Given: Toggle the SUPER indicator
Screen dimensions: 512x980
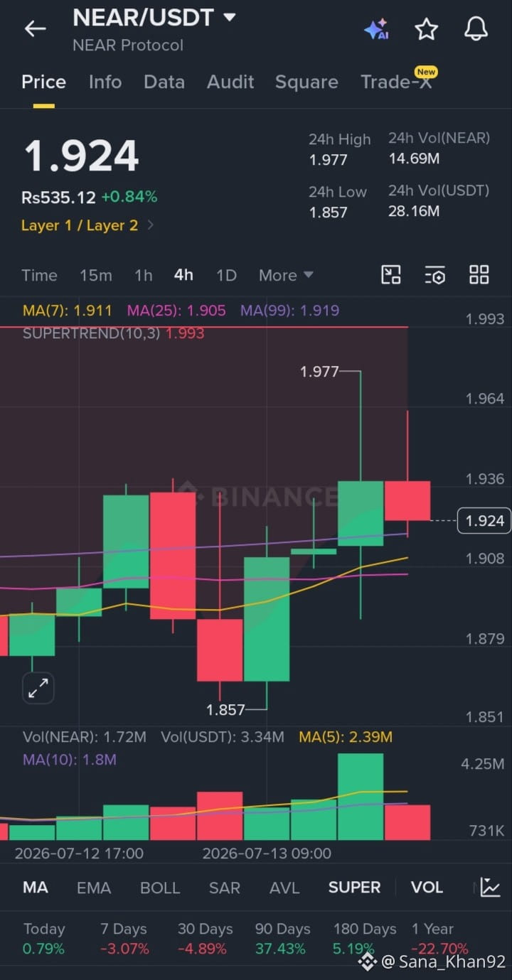Looking at the screenshot, I should (x=354, y=887).
